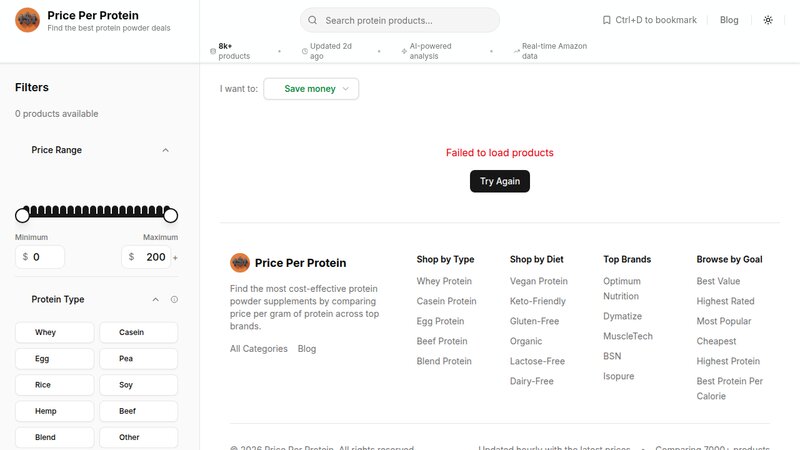Viewport: 800px width, 450px height.
Task: Open the Lactose-Free diet link
Action: coord(537,361)
